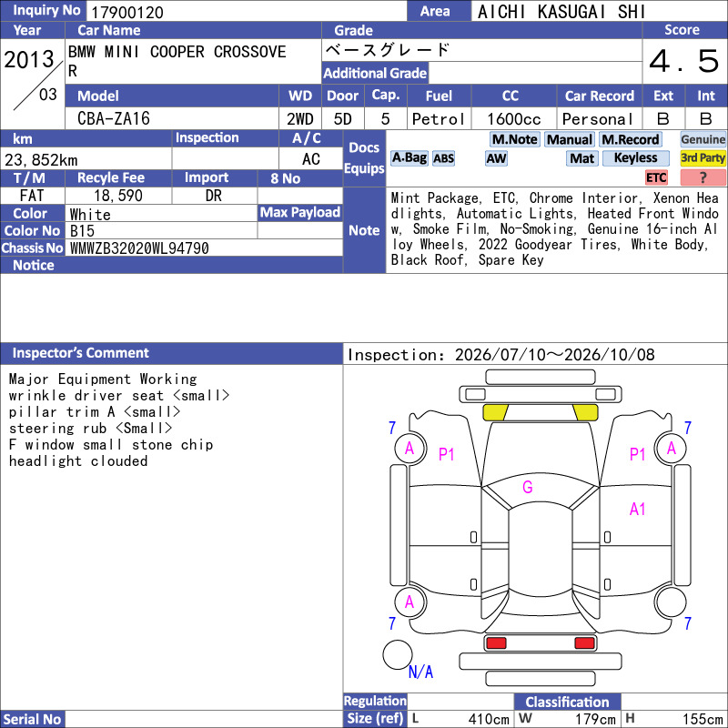Click the AW equipment badge
Viewport: 728px width, 728px height.
click(x=496, y=158)
